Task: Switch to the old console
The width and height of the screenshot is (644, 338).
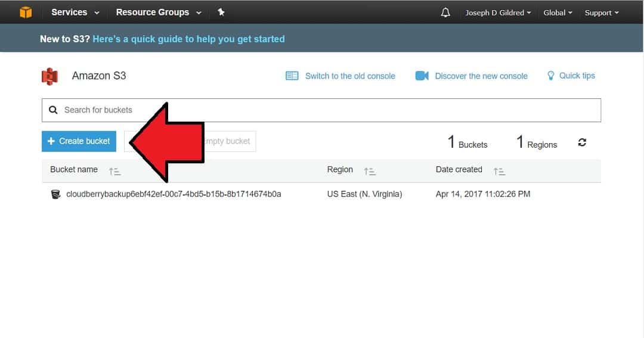Action: coord(350,76)
